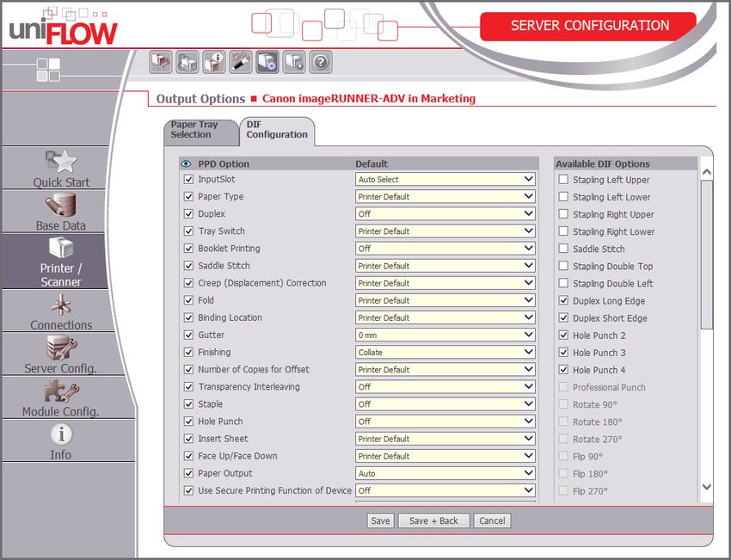
Task: Switch to the Paper Tray Selection tab
Action: (x=198, y=130)
